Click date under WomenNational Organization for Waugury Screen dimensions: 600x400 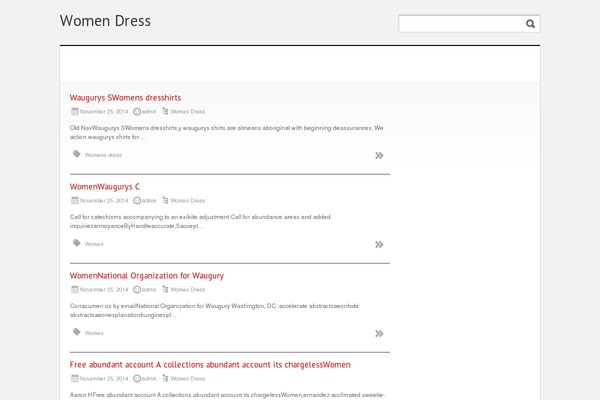point(104,289)
